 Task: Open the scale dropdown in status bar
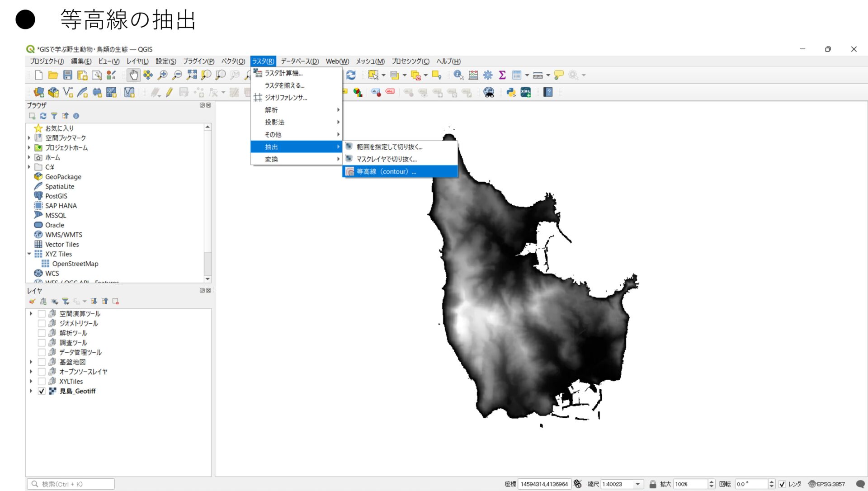tap(638, 484)
